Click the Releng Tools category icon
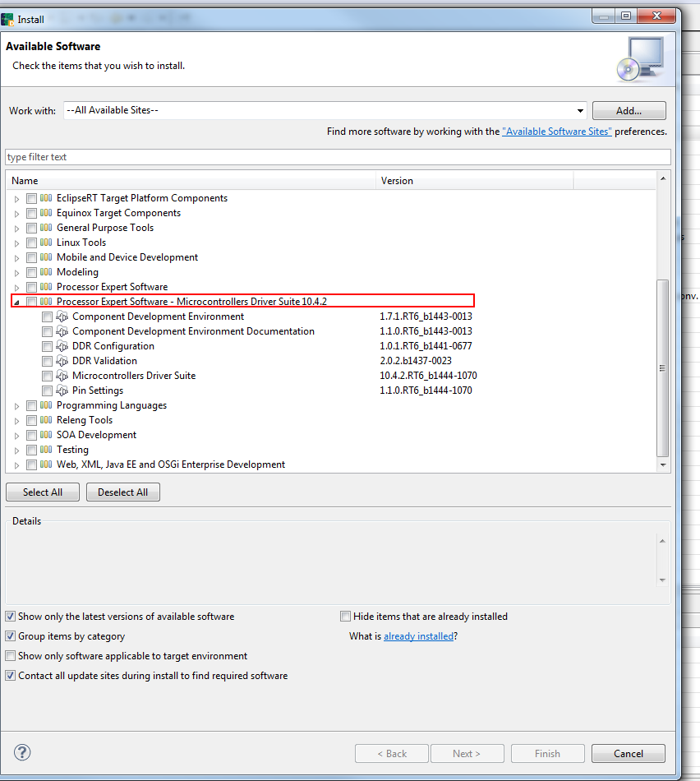700x781 pixels. 46,420
